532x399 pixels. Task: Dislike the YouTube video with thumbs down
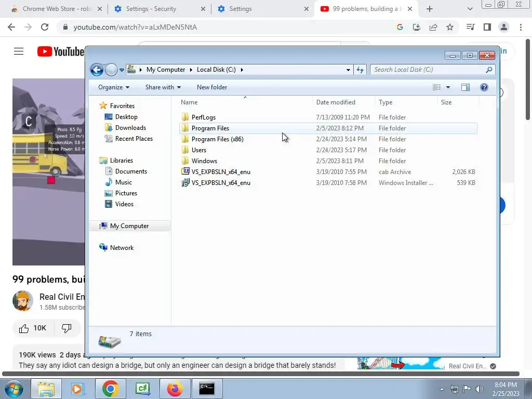(x=66, y=328)
